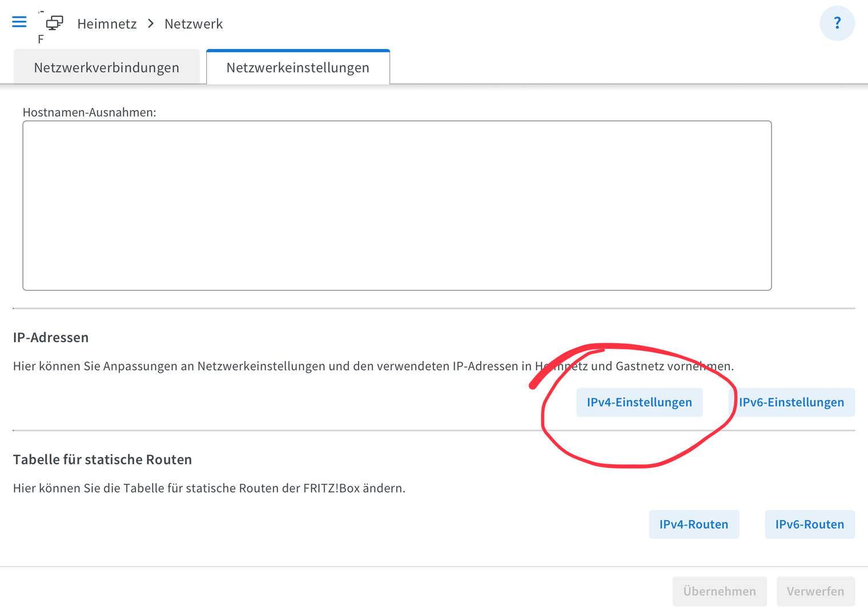Click the Tabelle für statische Routen heading
The image size is (868, 616).
(102, 460)
